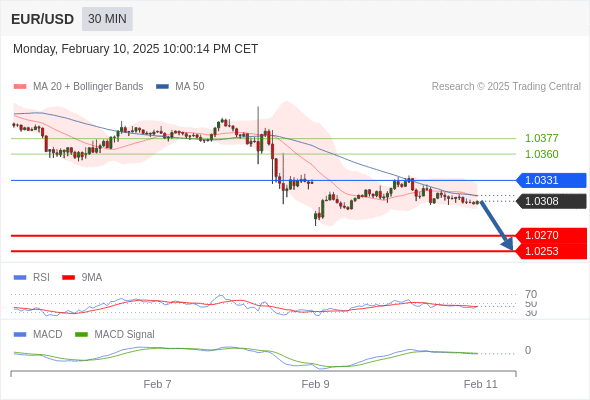The width and height of the screenshot is (590, 400).
Task: Click the MACD Signal legend label
Action: tap(124, 334)
